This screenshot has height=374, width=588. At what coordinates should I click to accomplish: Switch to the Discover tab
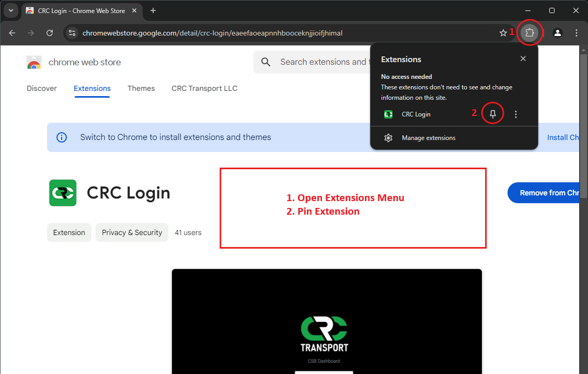point(42,88)
